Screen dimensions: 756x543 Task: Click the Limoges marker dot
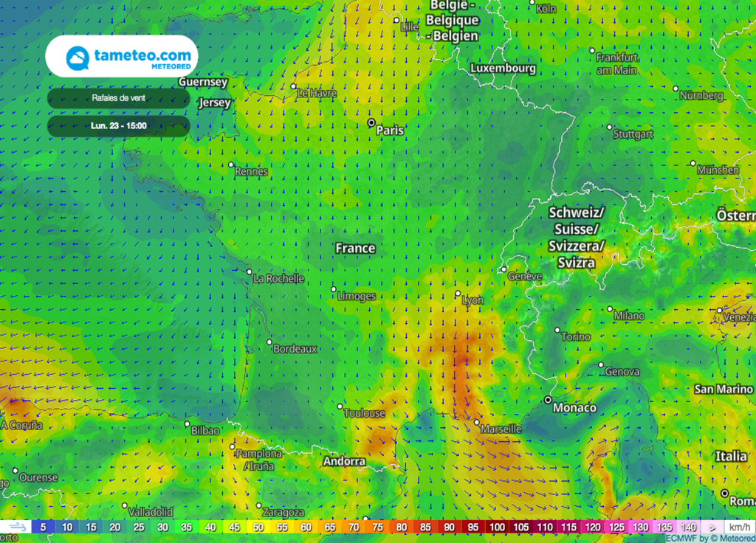[333, 289]
